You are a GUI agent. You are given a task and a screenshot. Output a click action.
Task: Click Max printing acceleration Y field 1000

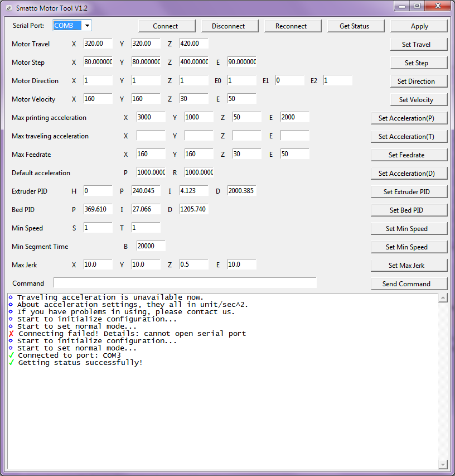(199, 117)
